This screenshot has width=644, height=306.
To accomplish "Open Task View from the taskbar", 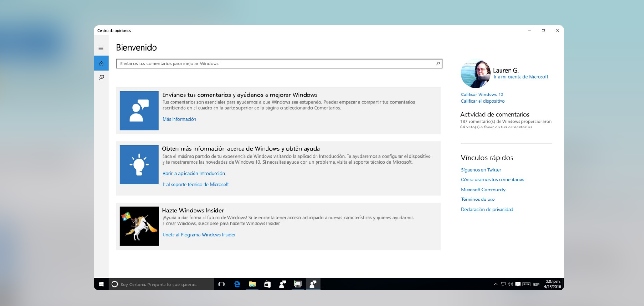I will click(x=221, y=284).
